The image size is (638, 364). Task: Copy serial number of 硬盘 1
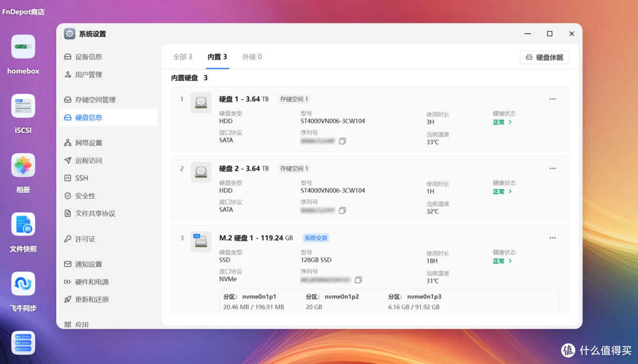(x=342, y=141)
